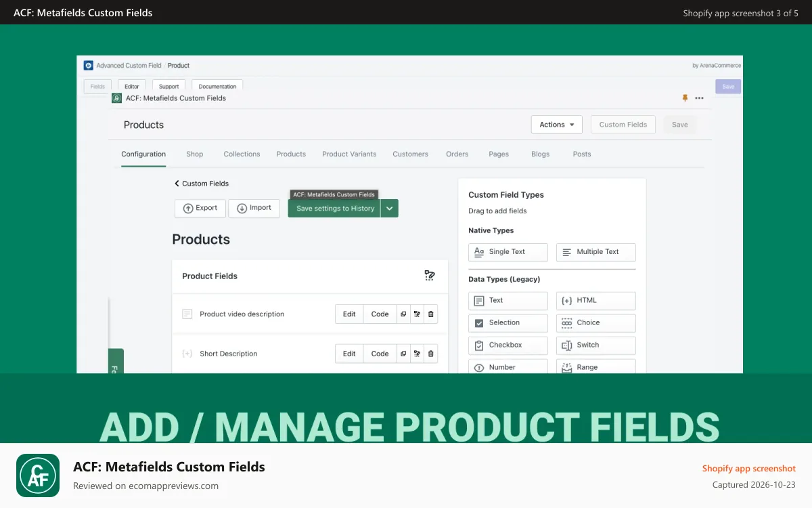Choose the Range data type tile
Viewport: 812px width, 508px height.
596,366
